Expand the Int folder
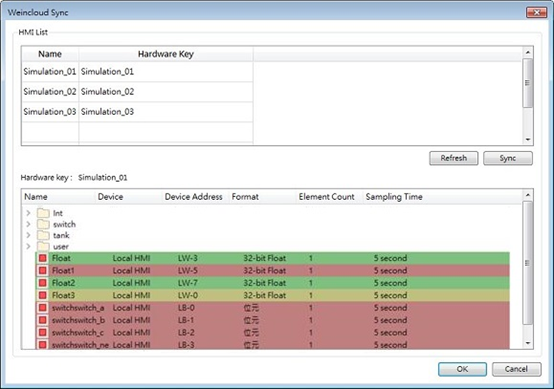554x389 pixels. [x=28, y=213]
